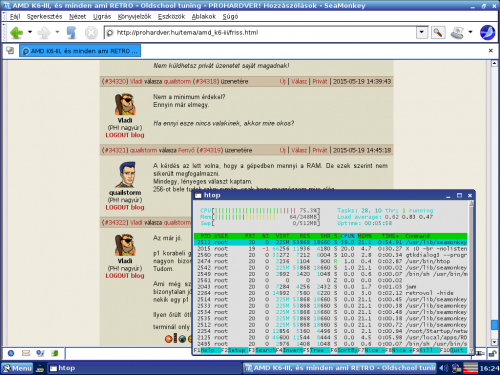Open the volume control in tray

(443, 368)
